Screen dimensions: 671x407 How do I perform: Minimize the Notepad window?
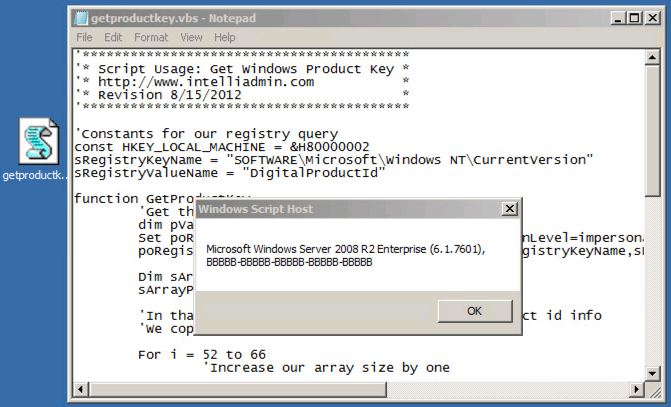point(618,18)
